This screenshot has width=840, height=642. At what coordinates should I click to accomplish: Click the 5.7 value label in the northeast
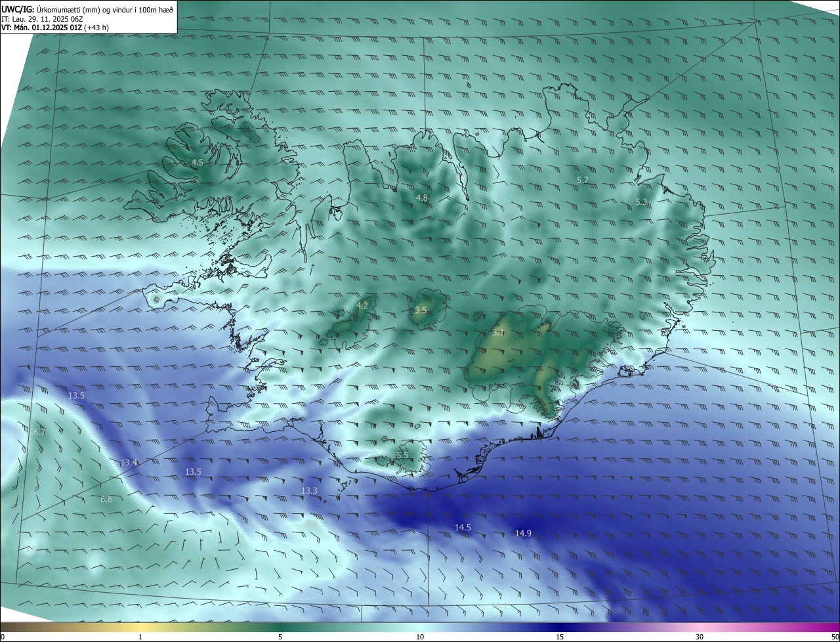[x=583, y=180]
